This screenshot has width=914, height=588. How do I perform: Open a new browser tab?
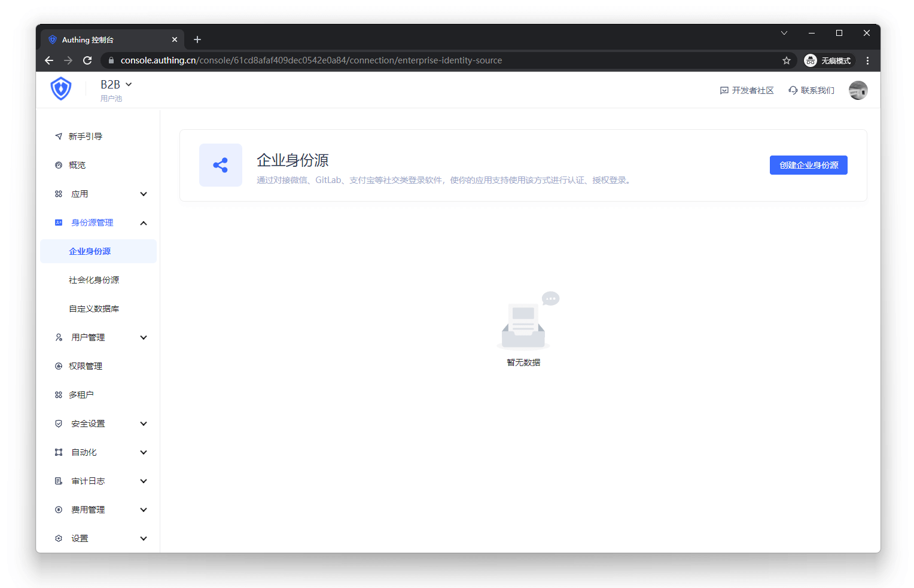[x=197, y=39]
